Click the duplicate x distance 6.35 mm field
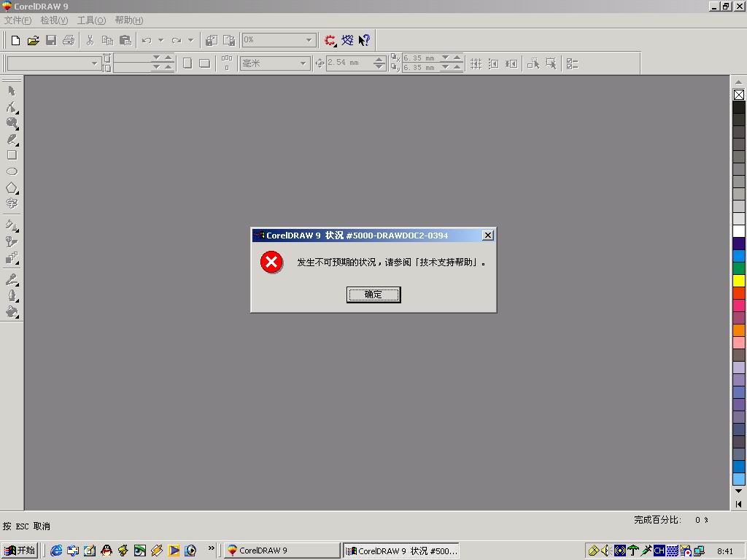747x560 pixels. tap(421, 58)
